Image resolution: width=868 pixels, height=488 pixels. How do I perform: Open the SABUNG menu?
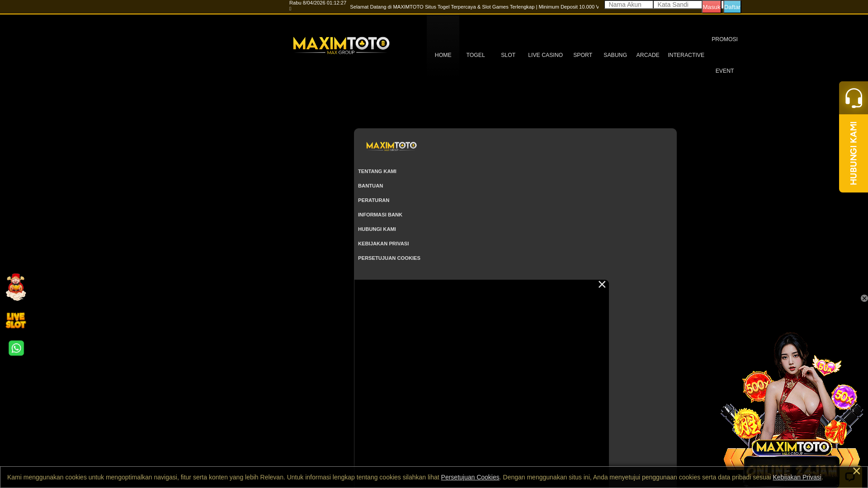[615, 55]
